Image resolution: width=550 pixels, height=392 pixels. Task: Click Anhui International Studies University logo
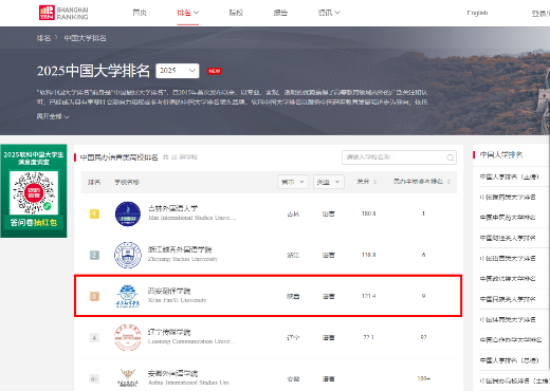click(128, 378)
